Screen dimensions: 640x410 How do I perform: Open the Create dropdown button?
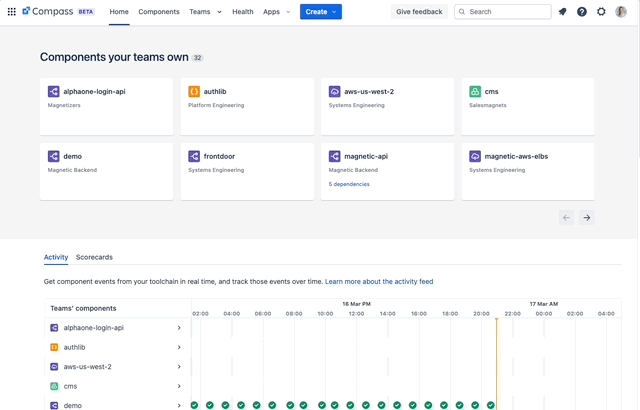coord(320,12)
